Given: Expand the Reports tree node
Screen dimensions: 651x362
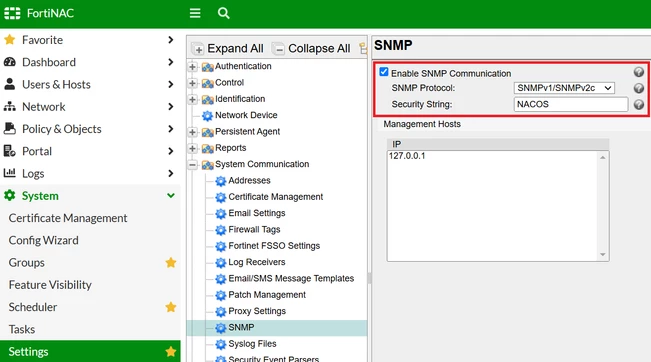Looking at the screenshot, I should tap(193, 148).
